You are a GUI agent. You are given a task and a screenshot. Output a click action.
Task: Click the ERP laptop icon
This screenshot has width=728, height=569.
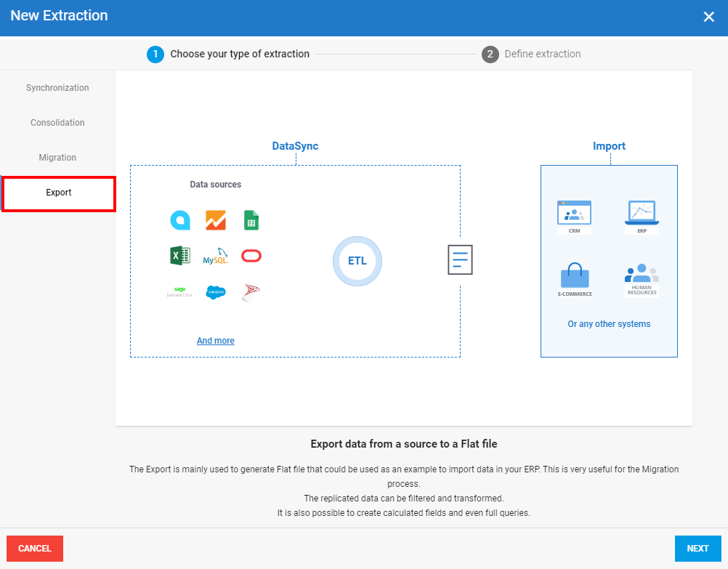pyautogui.click(x=641, y=216)
